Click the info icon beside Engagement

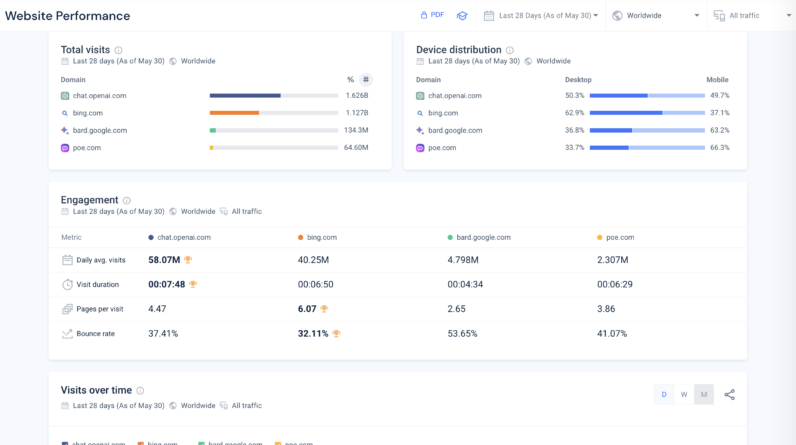click(x=127, y=200)
